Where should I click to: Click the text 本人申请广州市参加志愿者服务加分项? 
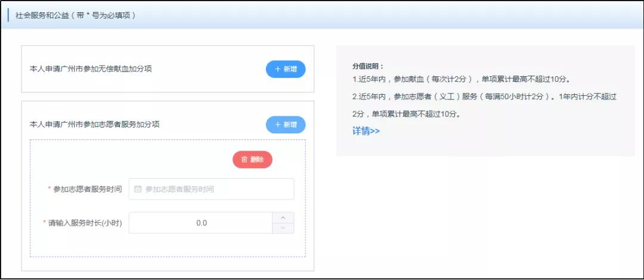[x=94, y=124]
